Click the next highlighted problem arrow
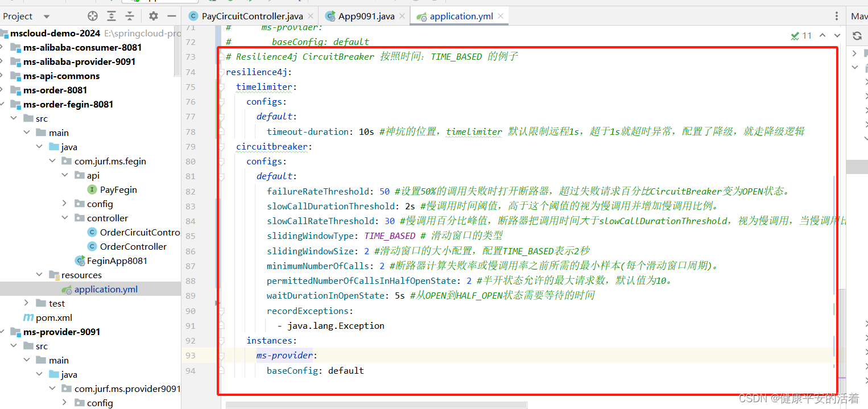The image size is (868, 409). click(x=837, y=35)
